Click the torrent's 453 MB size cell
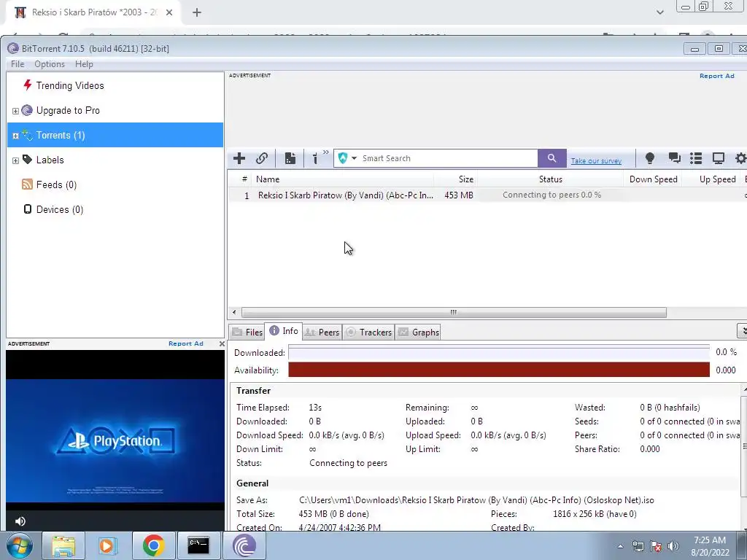The image size is (747, 560). tap(459, 195)
